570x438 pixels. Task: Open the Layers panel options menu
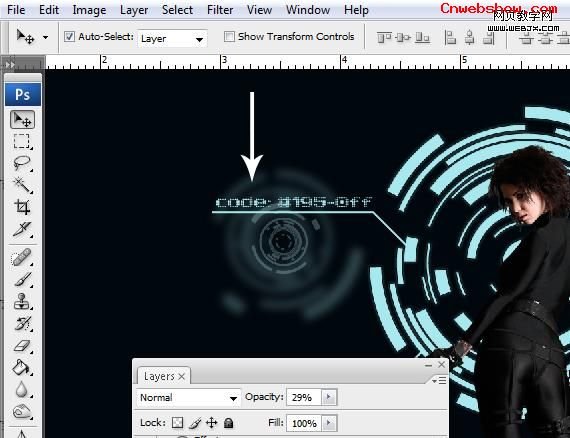[439, 381]
